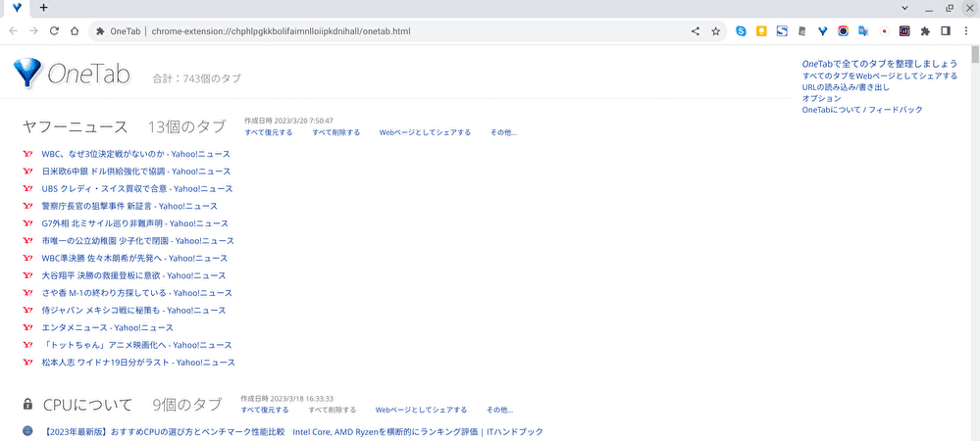This screenshot has width=980, height=441.
Task: Click the blue S extension icon
Action: 782,31
